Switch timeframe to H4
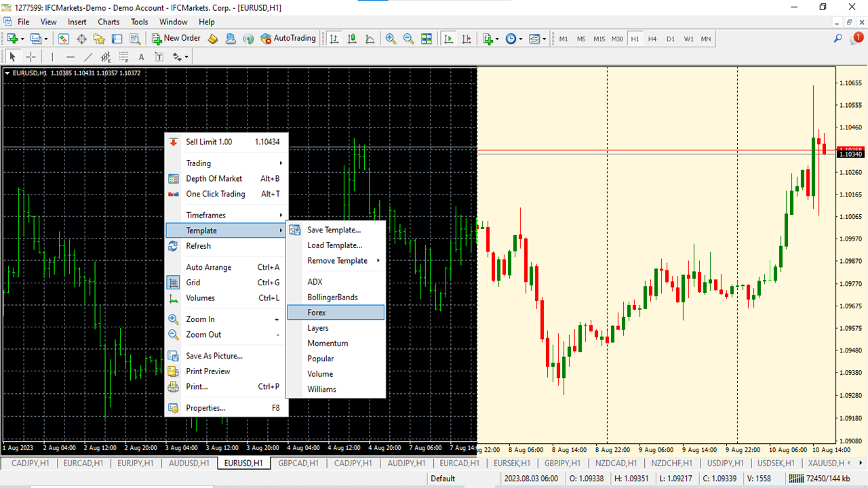Image resolution: width=868 pixels, height=488 pixels. coord(652,39)
